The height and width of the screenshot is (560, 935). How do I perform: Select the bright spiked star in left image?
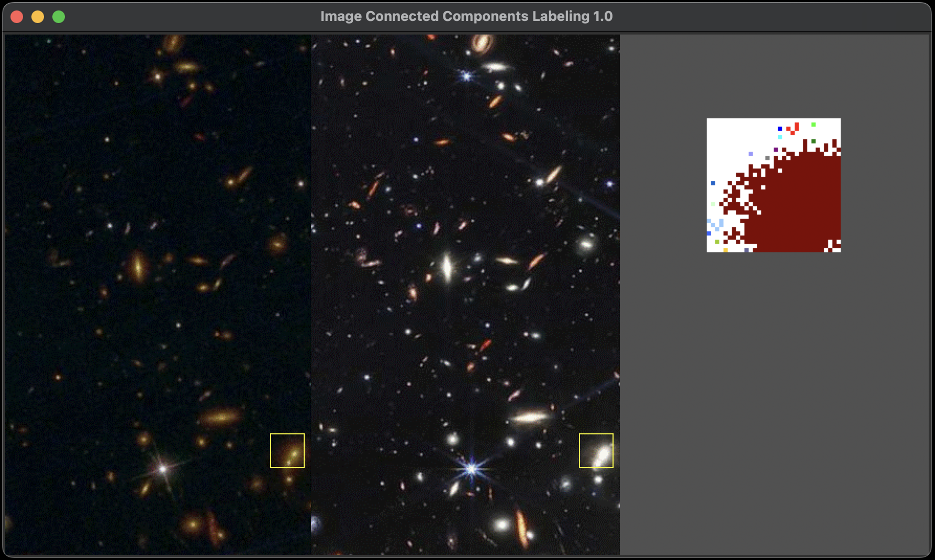[163, 468]
